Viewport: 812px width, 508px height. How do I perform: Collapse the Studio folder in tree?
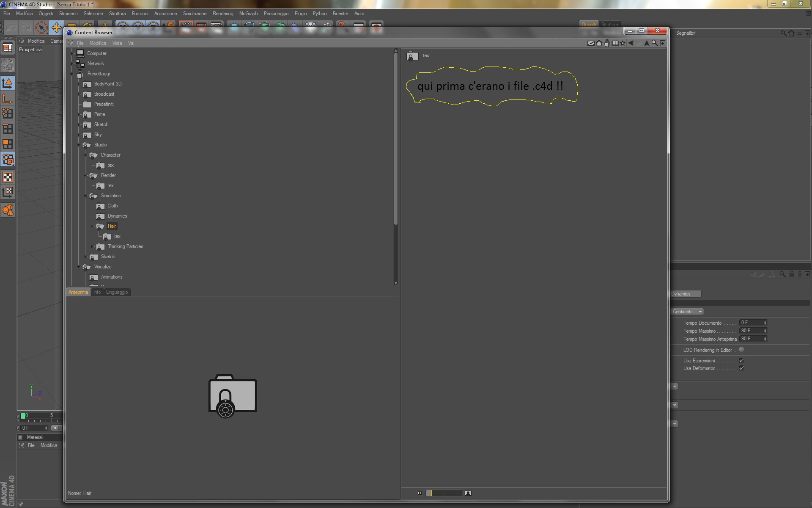coord(79,145)
